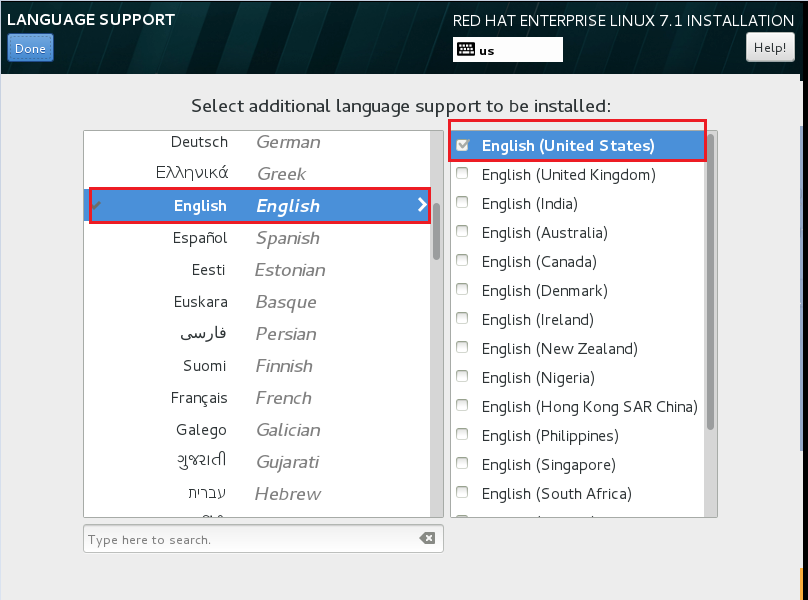Select Galego Galician language

pos(257,429)
